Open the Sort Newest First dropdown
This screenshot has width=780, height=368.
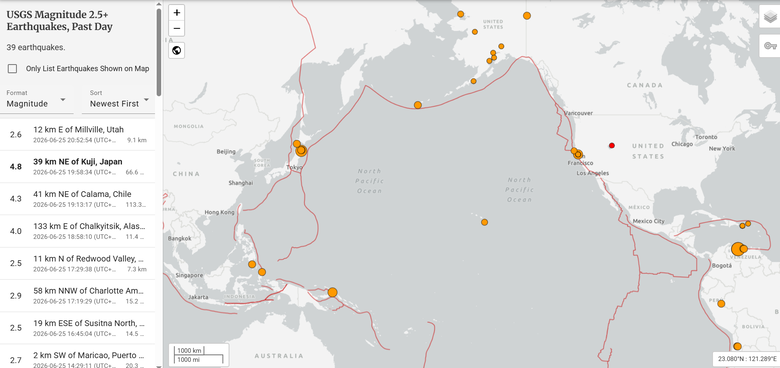point(119,99)
